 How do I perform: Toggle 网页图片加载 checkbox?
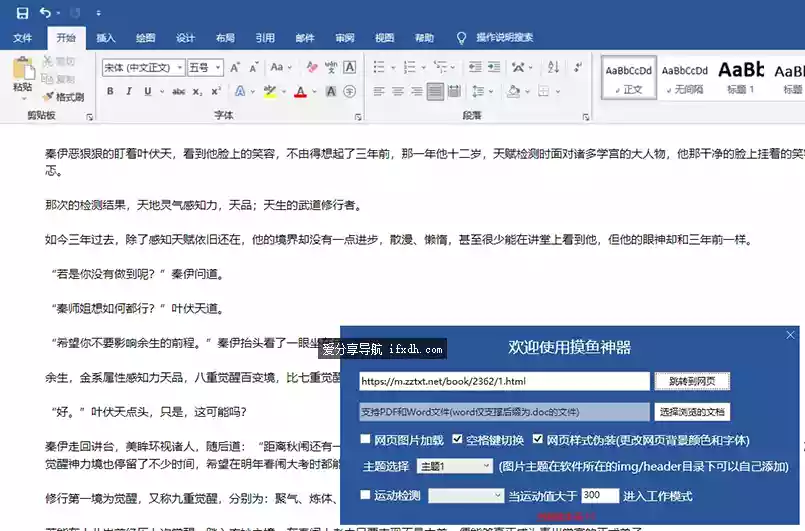coord(365,439)
